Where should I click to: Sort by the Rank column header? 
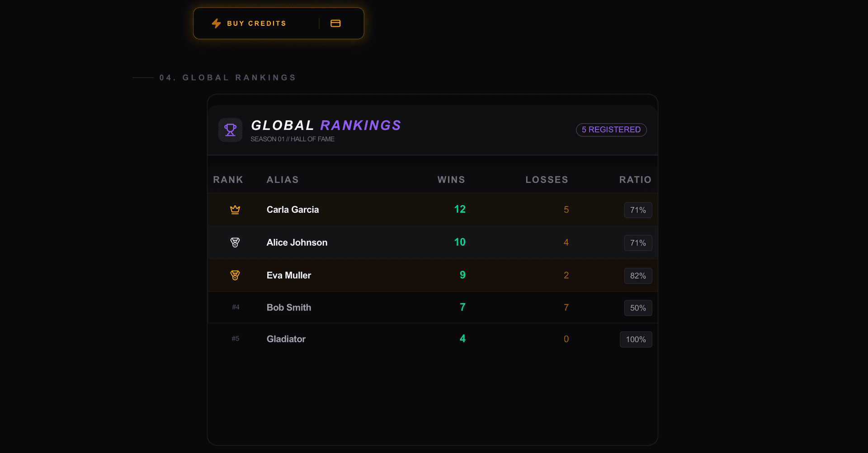pos(228,180)
